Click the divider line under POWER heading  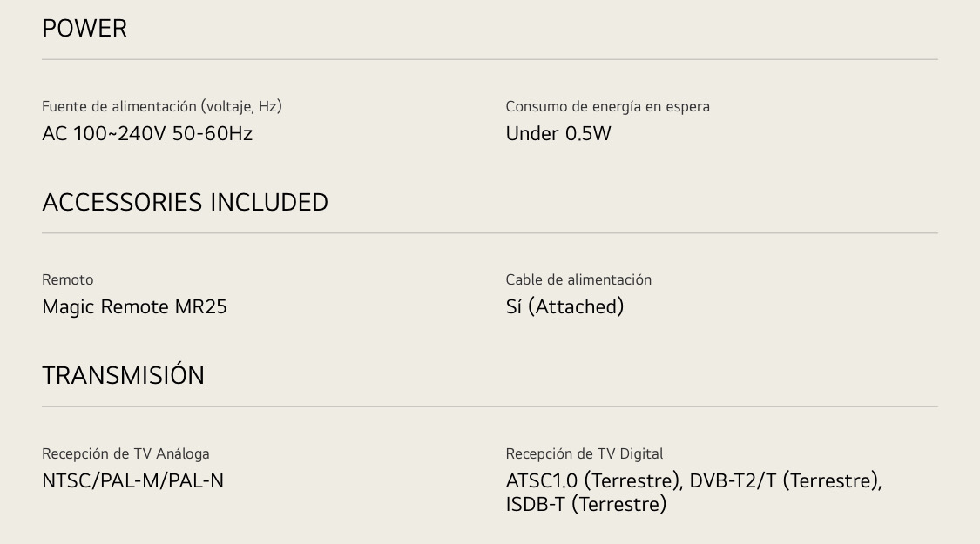[490, 59]
